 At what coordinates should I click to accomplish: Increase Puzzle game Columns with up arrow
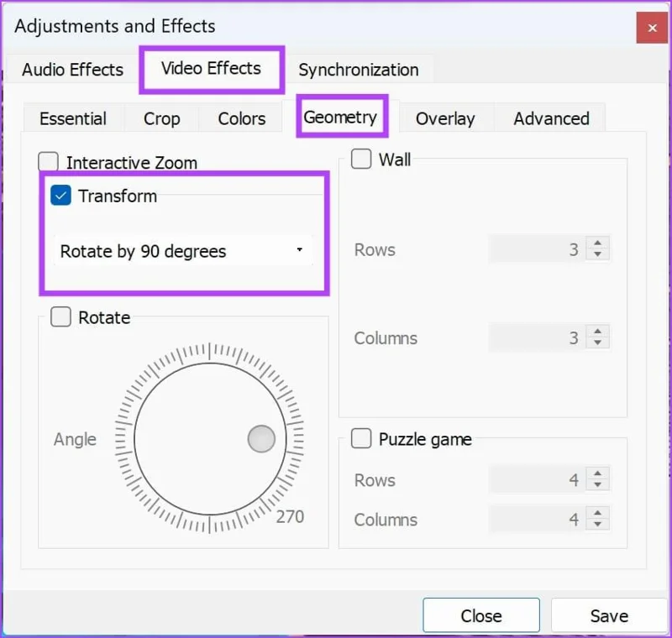pos(598,513)
